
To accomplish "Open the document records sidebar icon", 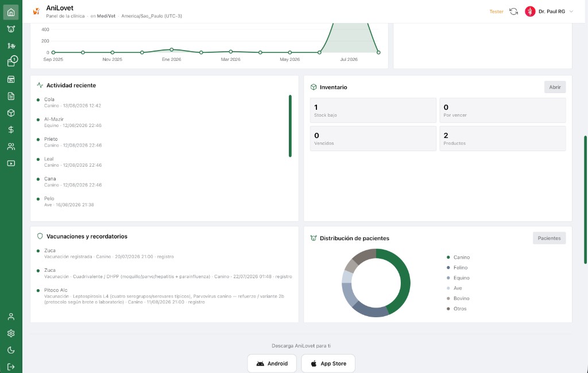I will point(11,96).
